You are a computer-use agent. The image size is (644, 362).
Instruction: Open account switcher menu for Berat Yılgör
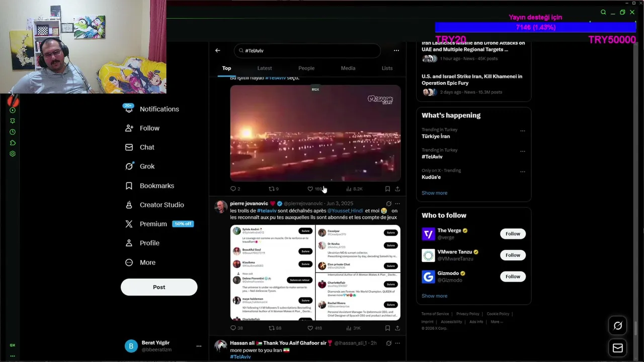[x=199, y=346]
